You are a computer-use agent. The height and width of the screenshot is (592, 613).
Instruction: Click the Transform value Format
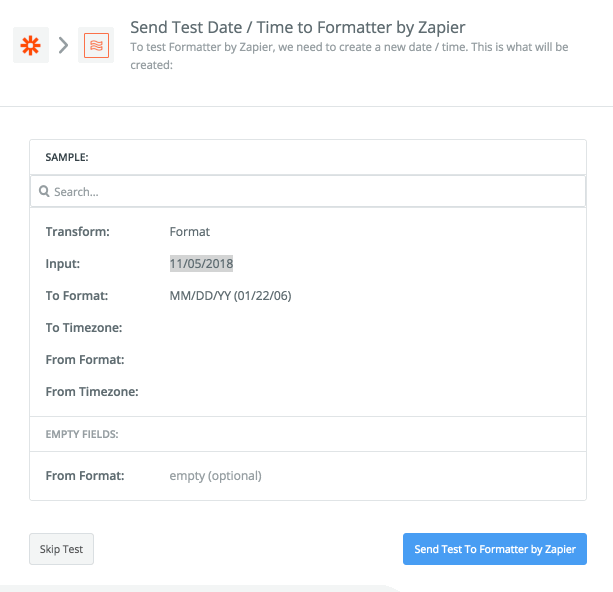coord(190,231)
